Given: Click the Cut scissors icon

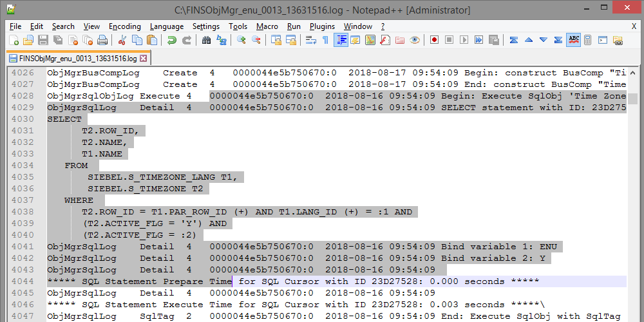Looking at the screenshot, I should 122,40.
